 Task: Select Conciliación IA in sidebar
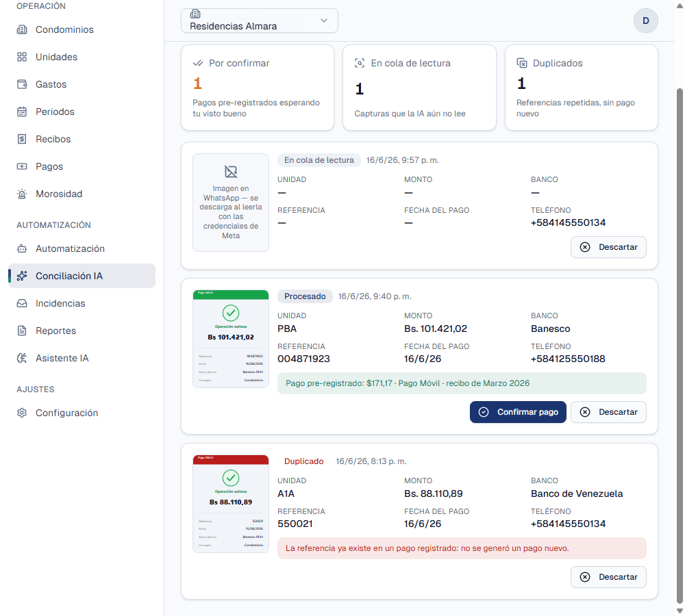click(82, 276)
